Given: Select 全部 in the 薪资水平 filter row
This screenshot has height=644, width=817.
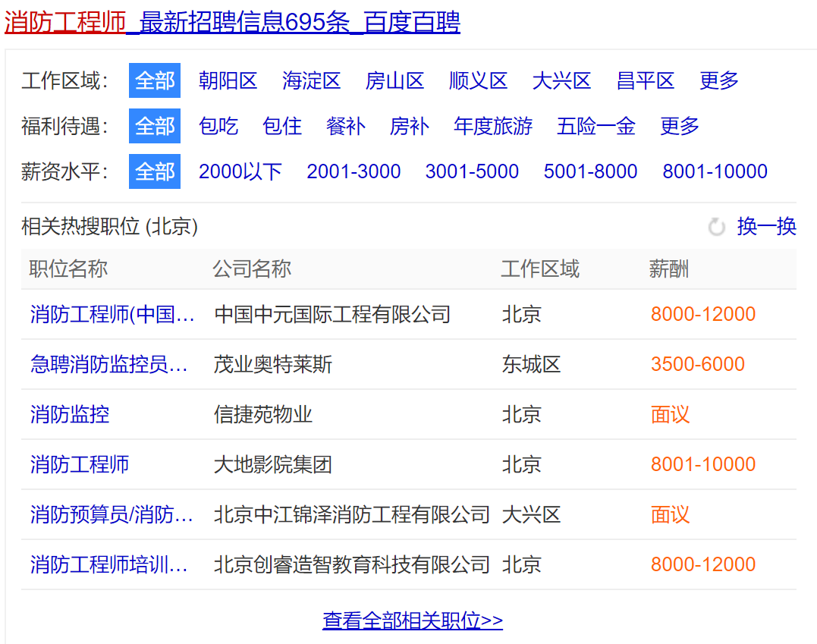Looking at the screenshot, I should [x=155, y=171].
